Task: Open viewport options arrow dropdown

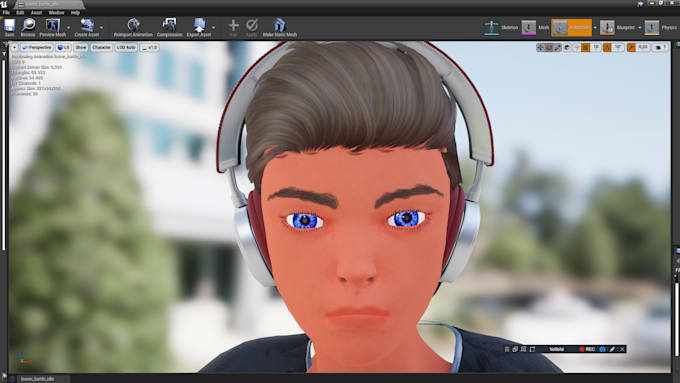Action: tap(14, 47)
